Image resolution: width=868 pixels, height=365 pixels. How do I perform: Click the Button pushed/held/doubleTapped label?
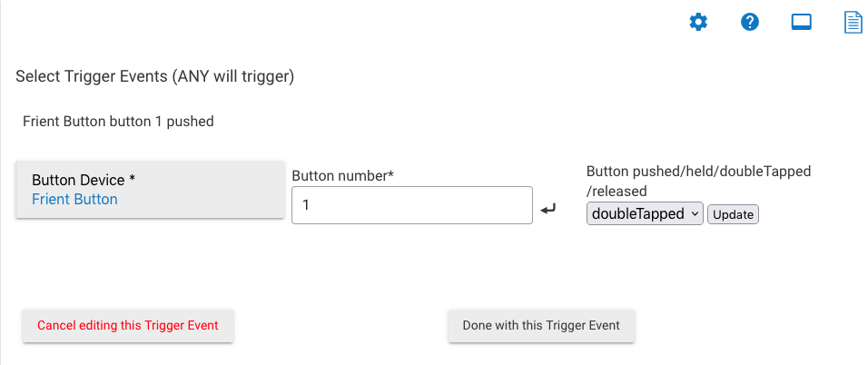point(698,171)
